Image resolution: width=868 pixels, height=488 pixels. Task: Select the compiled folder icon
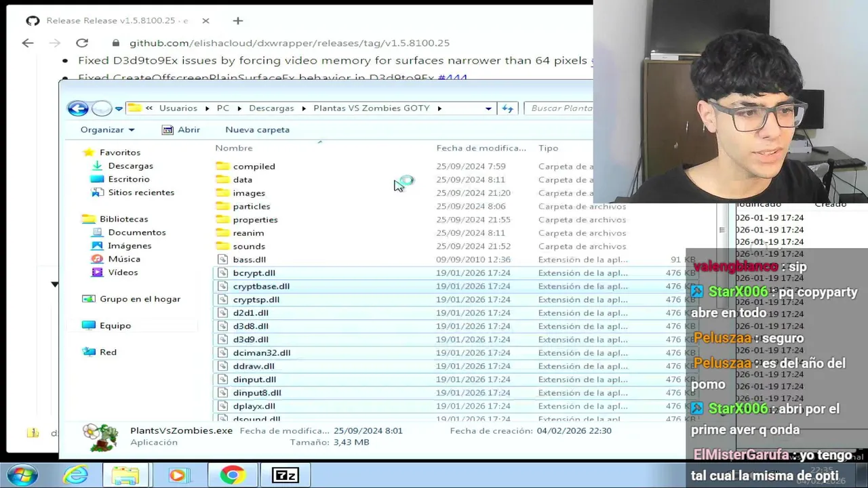click(x=223, y=166)
